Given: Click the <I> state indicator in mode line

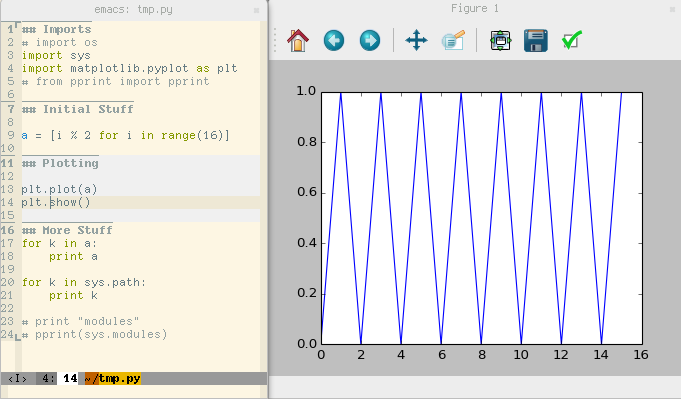Looking at the screenshot, I should coord(17,379).
